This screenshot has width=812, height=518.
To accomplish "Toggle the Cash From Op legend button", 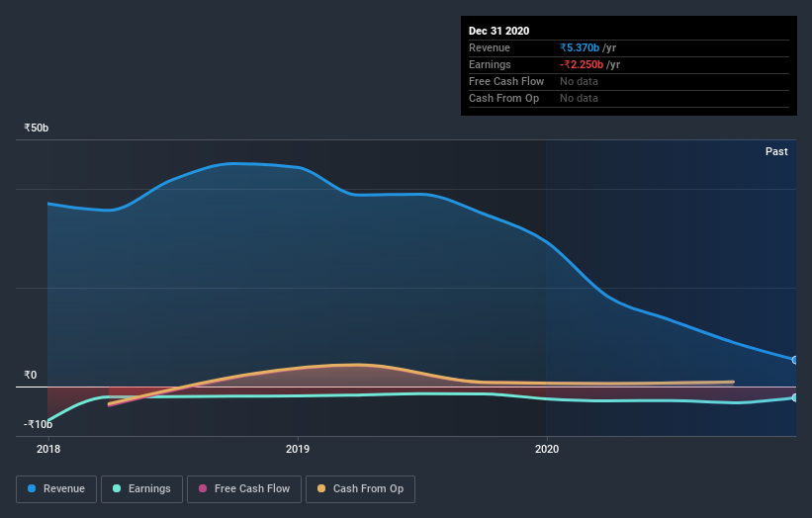I will 360,489.
